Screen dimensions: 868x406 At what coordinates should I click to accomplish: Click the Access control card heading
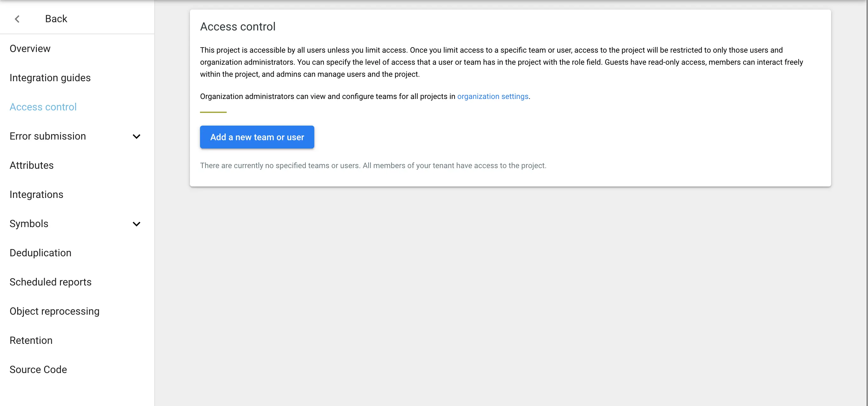pyautogui.click(x=237, y=27)
